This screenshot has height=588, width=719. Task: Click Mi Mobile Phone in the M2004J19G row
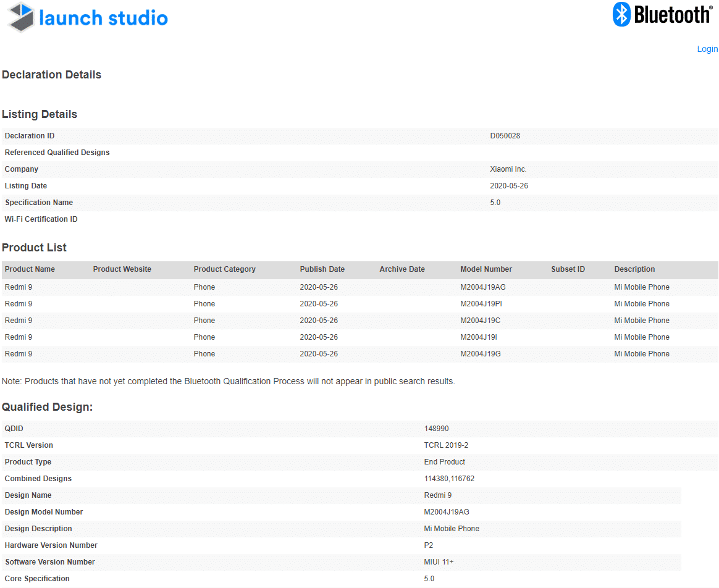pyautogui.click(x=642, y=354)
